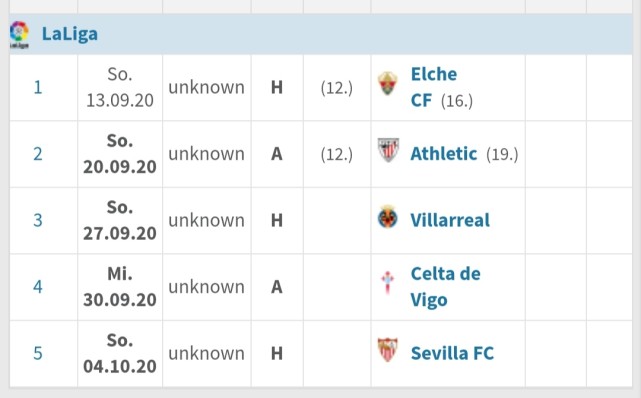The image size is (641, 398).
Task: Click the LaLiga logo icon
Action: click(19, 35)
